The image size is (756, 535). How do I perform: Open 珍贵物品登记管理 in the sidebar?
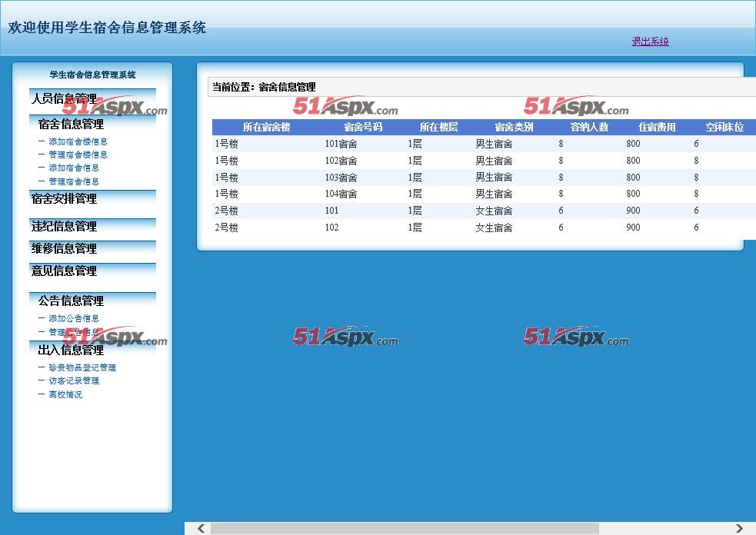pyautogui.click(x=82, y=367)
